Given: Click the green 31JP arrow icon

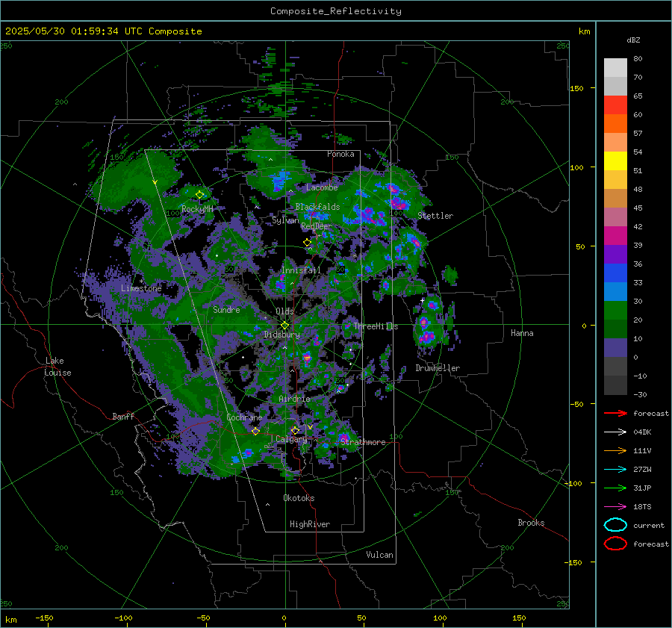Looking at the screenshot, I should (x=615, y=488).
